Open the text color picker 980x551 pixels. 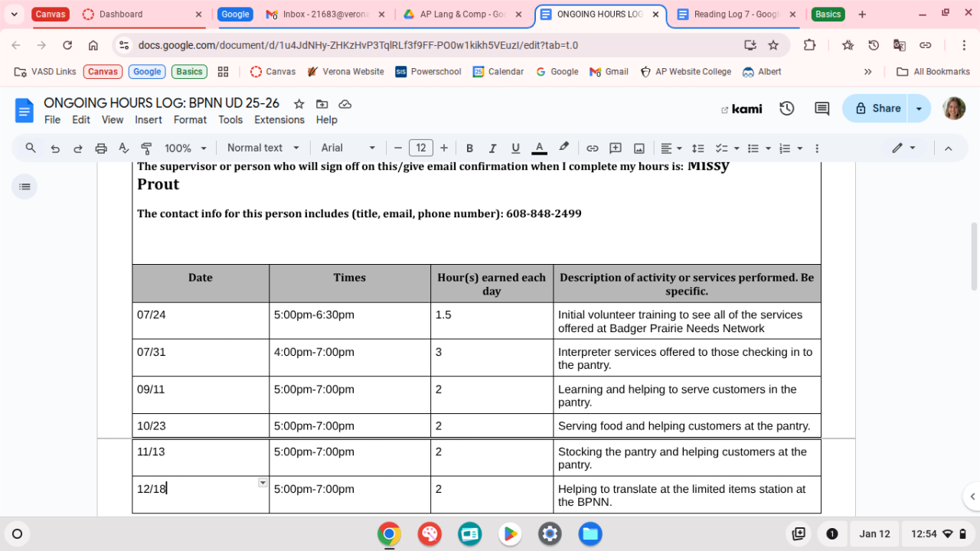539,148
